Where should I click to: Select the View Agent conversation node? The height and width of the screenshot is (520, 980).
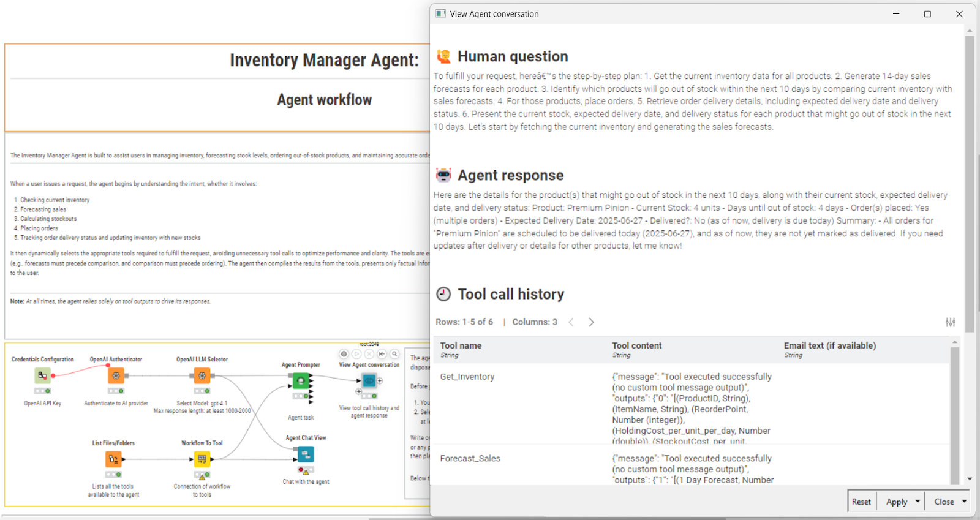pyautogui.click(x=369, y=380)
